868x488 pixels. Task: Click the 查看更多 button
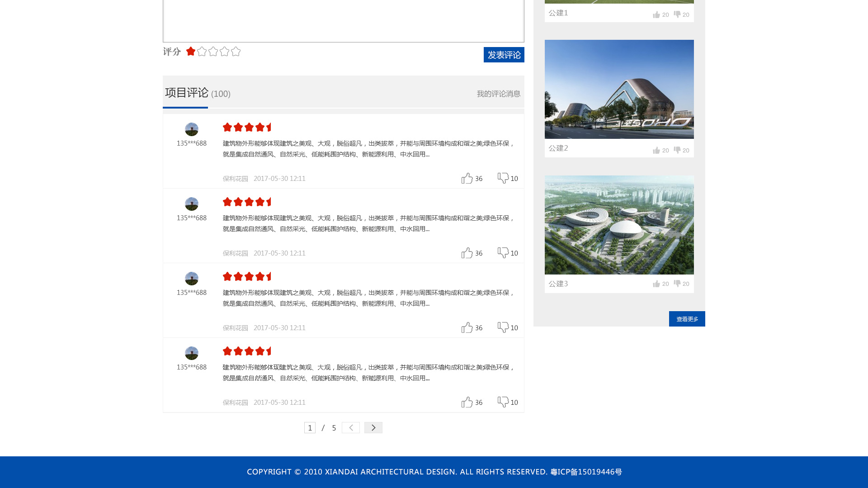pyautogui.click(x=687, y=319)
